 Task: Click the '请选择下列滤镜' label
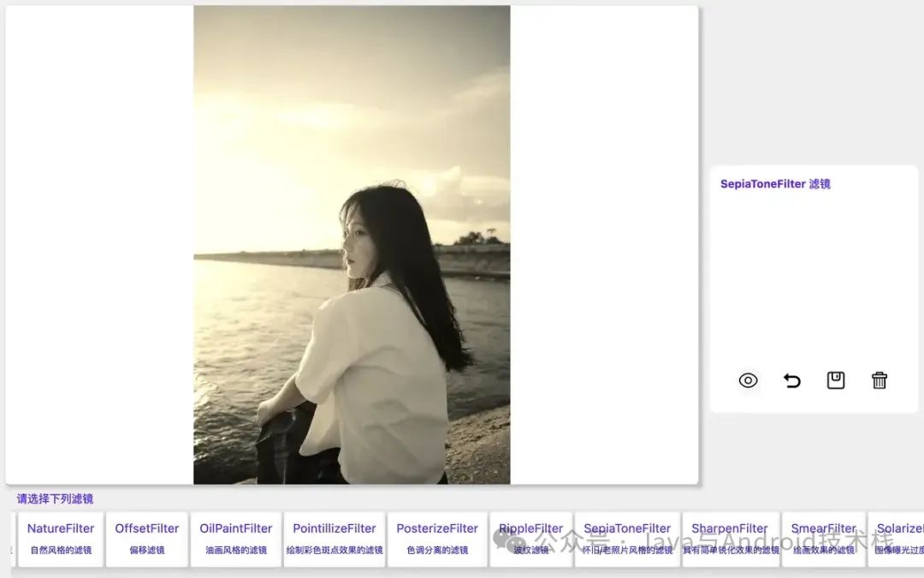pos(55,499)
